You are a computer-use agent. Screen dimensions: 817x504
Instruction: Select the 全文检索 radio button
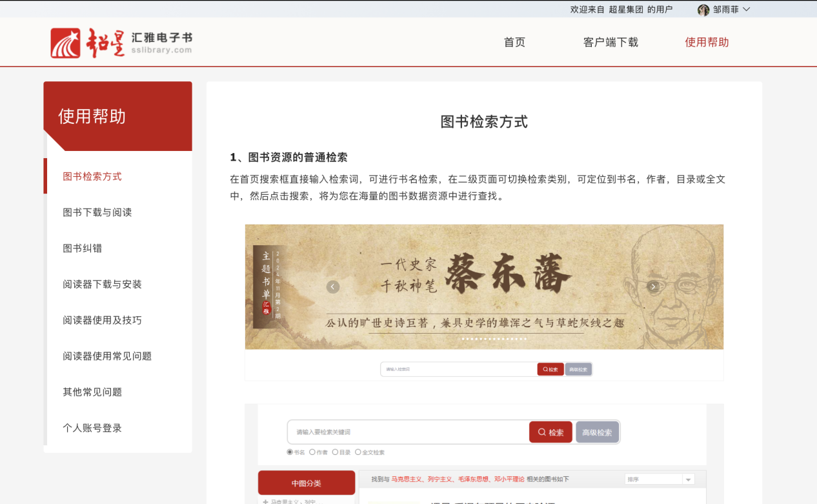pyautogui.click(x=358, y=452)
